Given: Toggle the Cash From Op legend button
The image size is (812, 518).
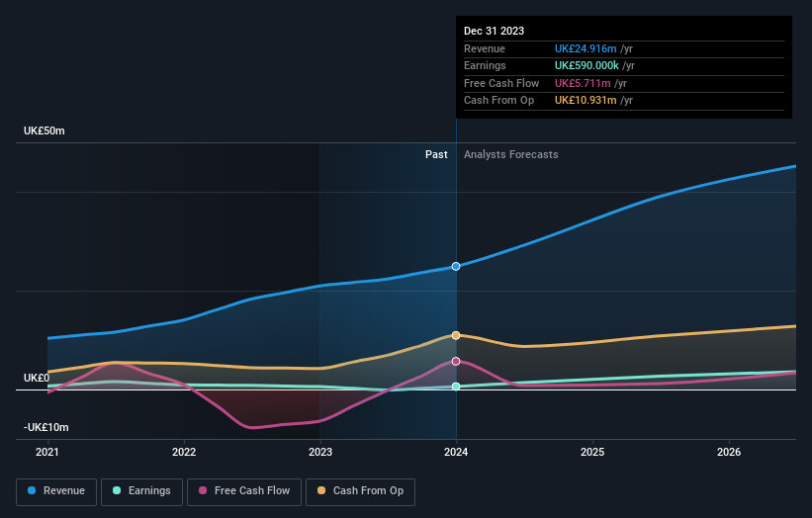Looking at the screenshot, I should point(360,491).
